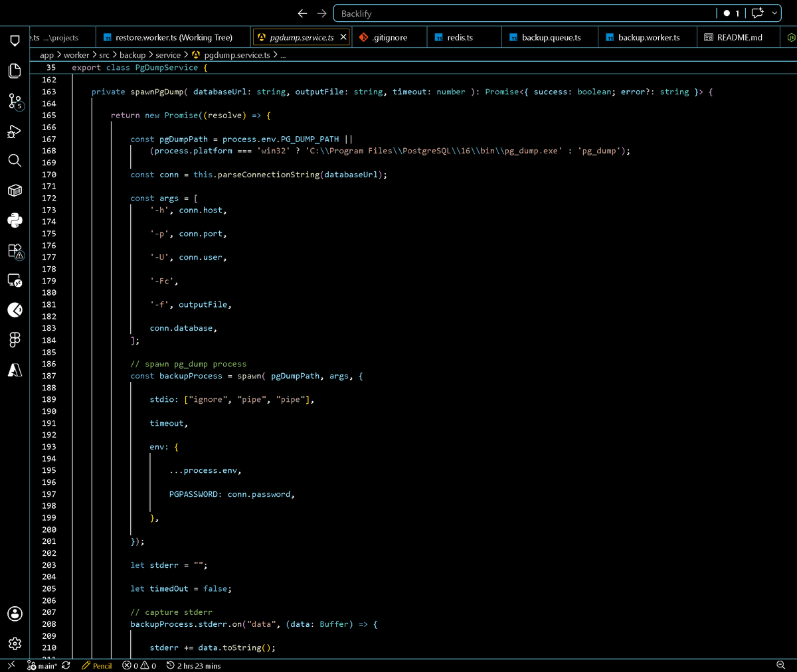This screenshot has height=672, width=797.
Task: Click the 'app' breadcrumb segment
Action: pyautogui.click(x=46, y=55)
